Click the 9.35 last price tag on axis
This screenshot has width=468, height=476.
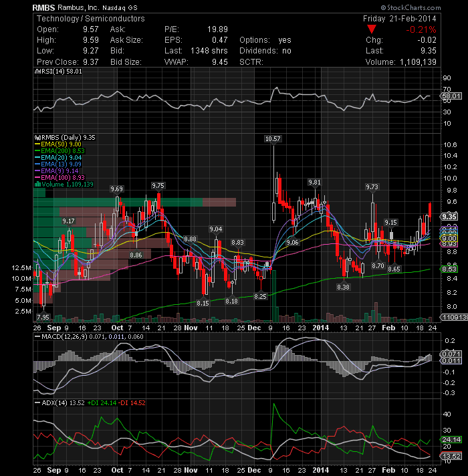(449, 217)
